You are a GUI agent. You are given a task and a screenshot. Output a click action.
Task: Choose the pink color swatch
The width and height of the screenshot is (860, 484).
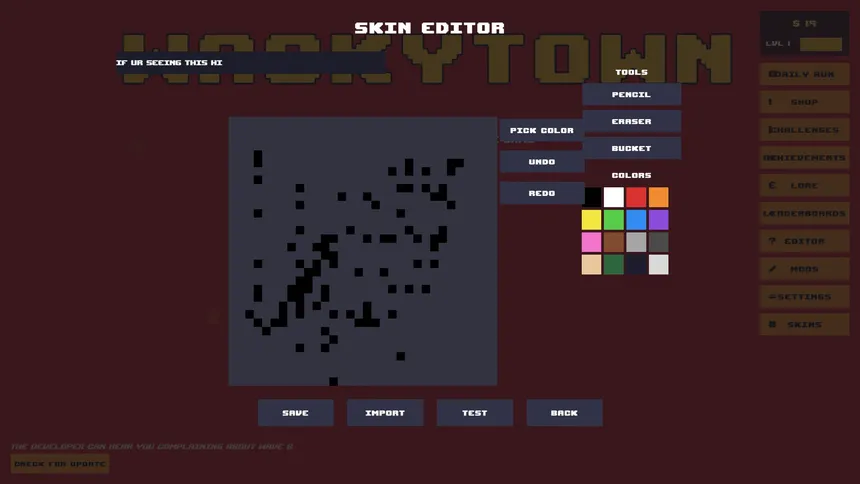point(591,242)
